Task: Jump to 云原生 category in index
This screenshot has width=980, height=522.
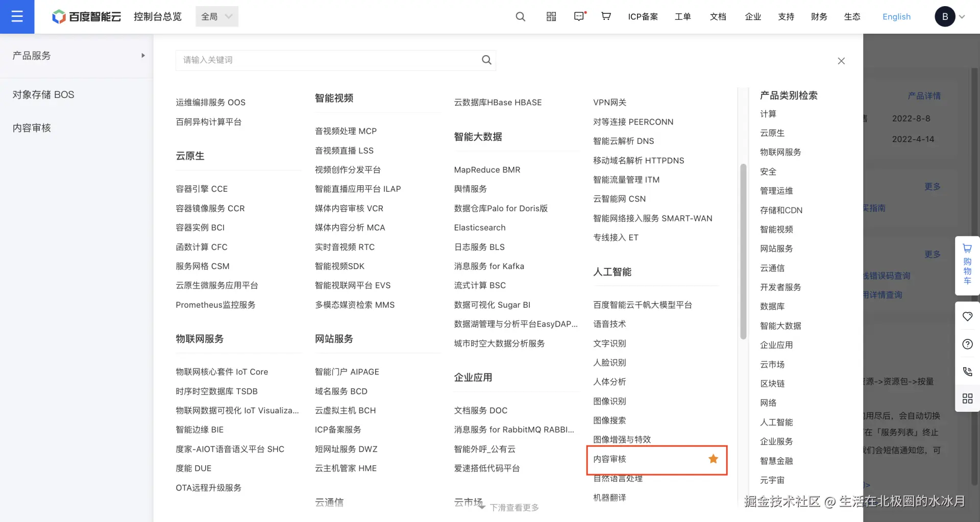Action: [x=772, y=133]
